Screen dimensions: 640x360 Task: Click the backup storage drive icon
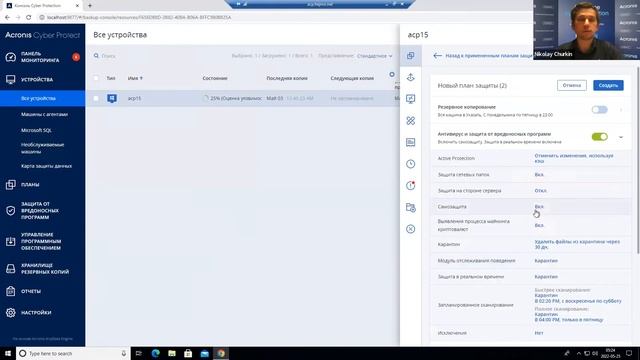point(11,269)
